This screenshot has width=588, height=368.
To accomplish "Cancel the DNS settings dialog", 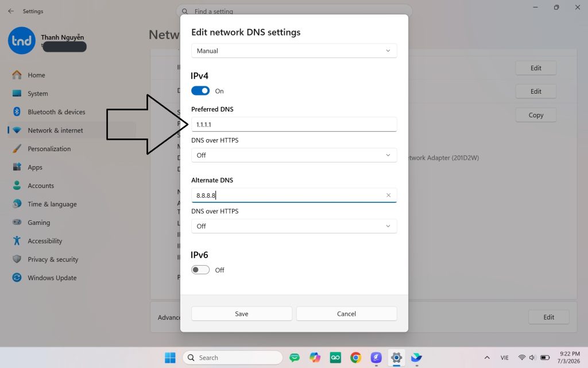I will [x=346, y=313].
